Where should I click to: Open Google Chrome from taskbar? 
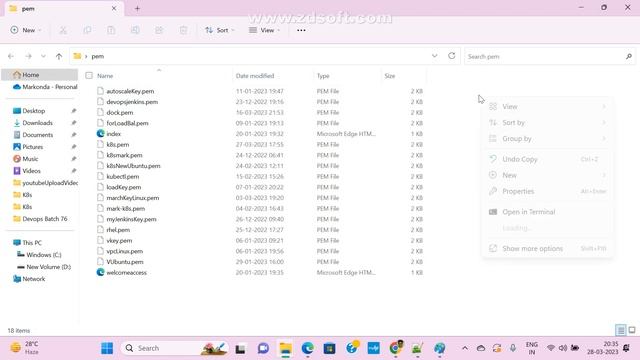[395, 348]
